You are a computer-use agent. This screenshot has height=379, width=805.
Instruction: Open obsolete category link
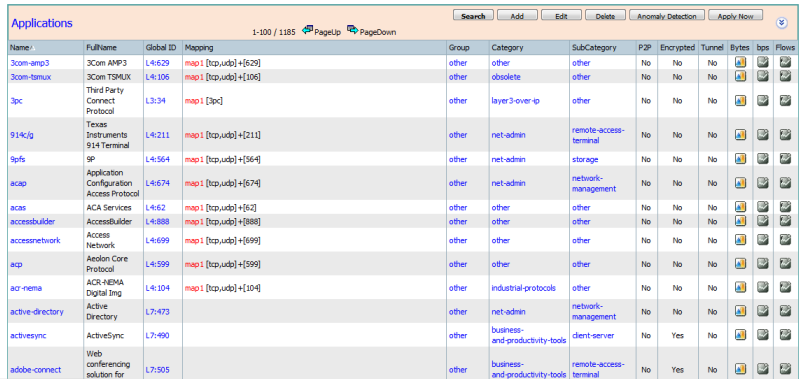click(506, 77)
